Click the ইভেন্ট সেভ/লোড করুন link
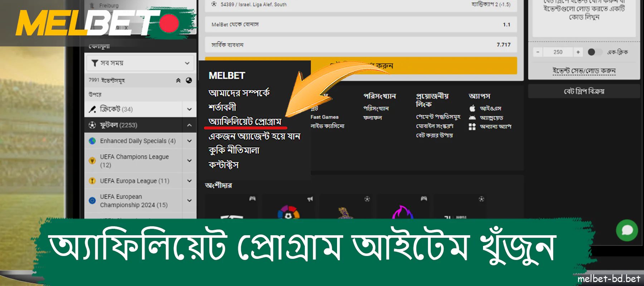Viewport: 644px width, 286px height. point(584,71)
